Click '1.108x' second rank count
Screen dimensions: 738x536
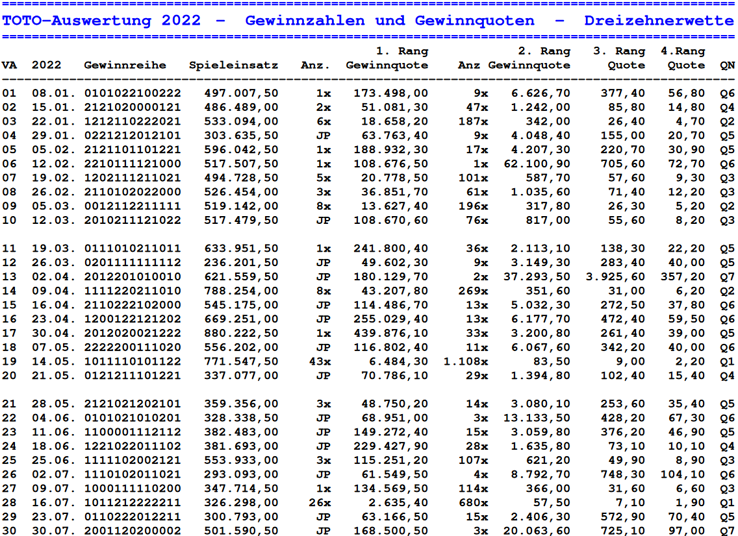[x=465, y=361]
